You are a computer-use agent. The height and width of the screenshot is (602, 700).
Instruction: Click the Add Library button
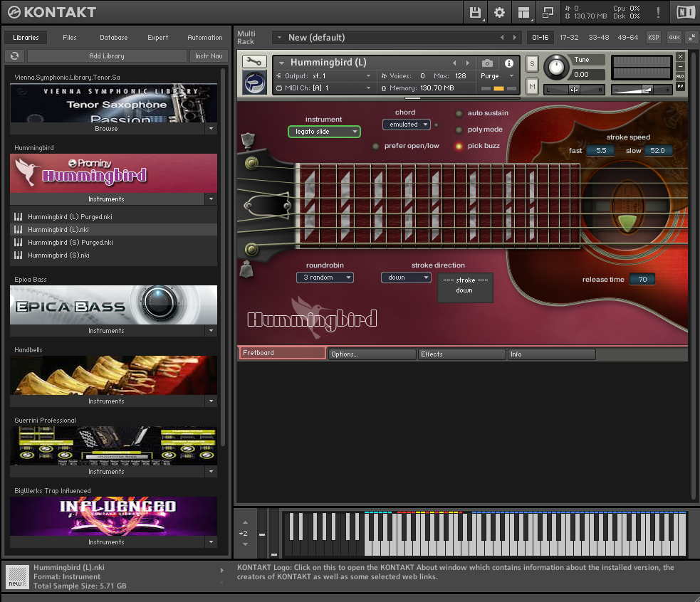point(107,56)
